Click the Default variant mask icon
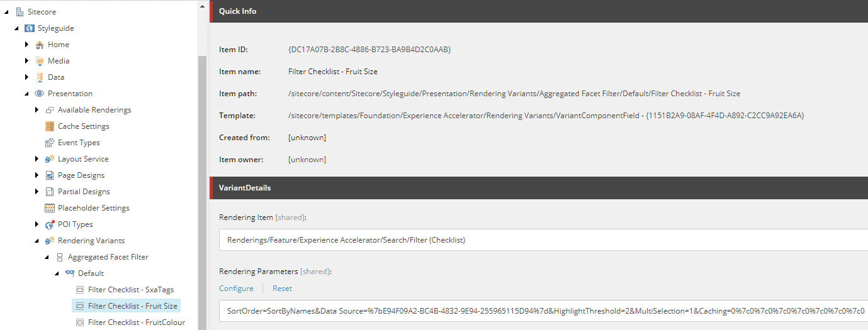This screenshot has width=868, height=330. 69,273
